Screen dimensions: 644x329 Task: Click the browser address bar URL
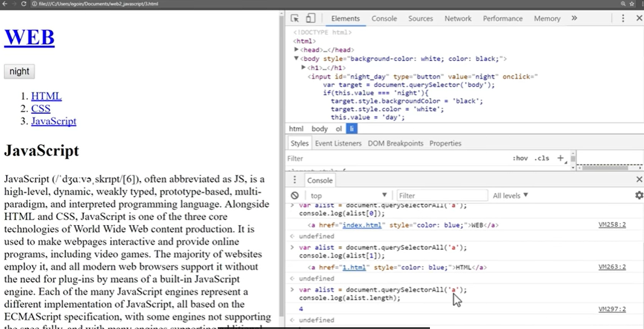pyautogui.click(x=98, y=4)
